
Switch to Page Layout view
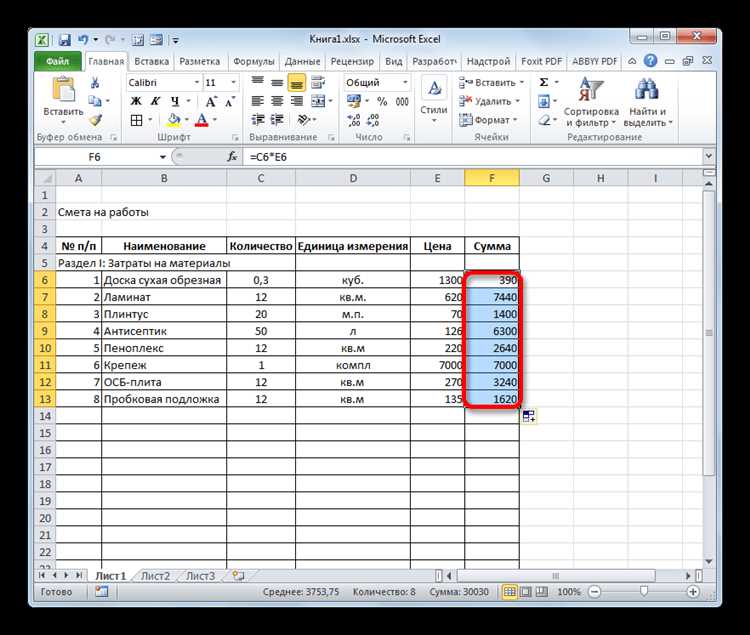tap(526, 592)
